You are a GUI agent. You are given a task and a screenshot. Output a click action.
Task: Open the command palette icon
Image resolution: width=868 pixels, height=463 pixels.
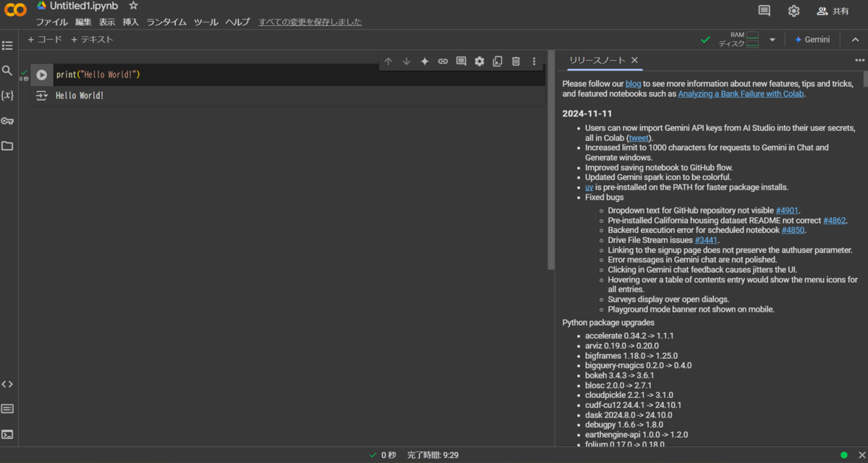(x=7, y=409)
